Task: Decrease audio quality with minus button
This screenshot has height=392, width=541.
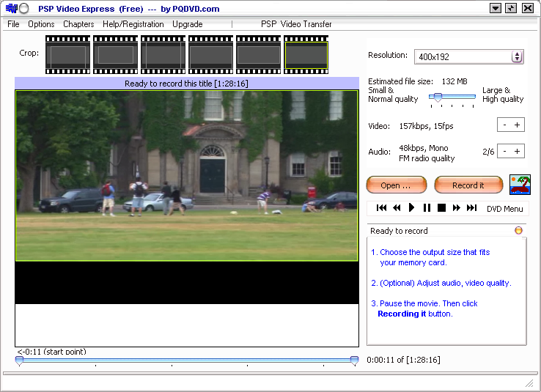Action: [x=504, y=151]
